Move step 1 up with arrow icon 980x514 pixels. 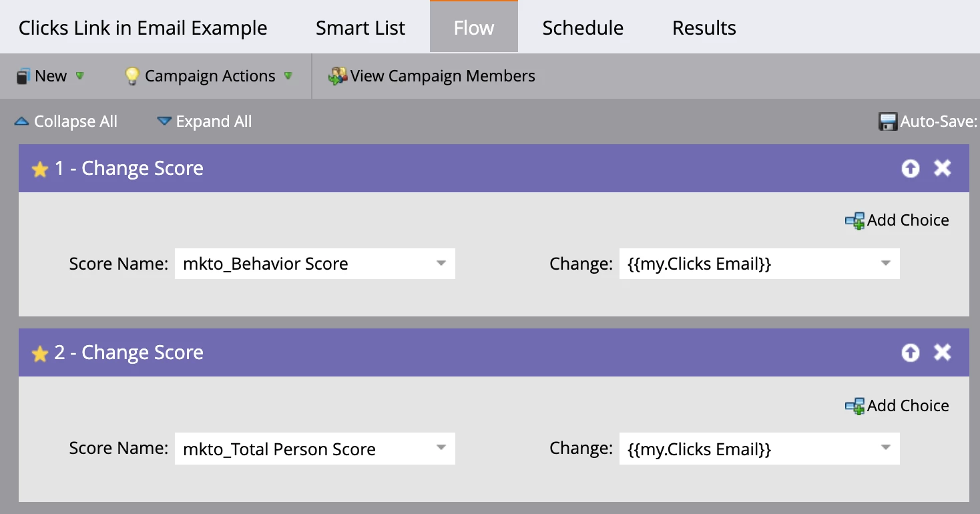tap(910, 169)
